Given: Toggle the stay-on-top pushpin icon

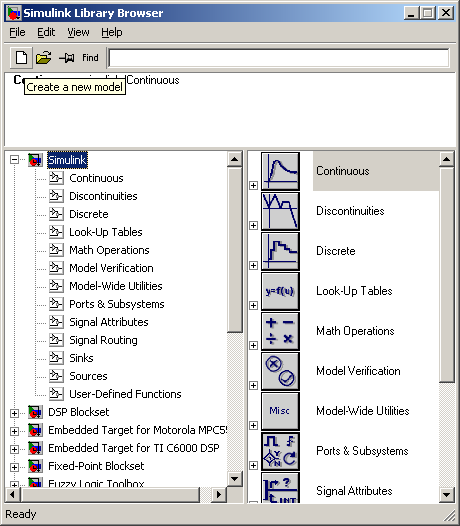Looking at the screenshot, I should click(66, 58).
